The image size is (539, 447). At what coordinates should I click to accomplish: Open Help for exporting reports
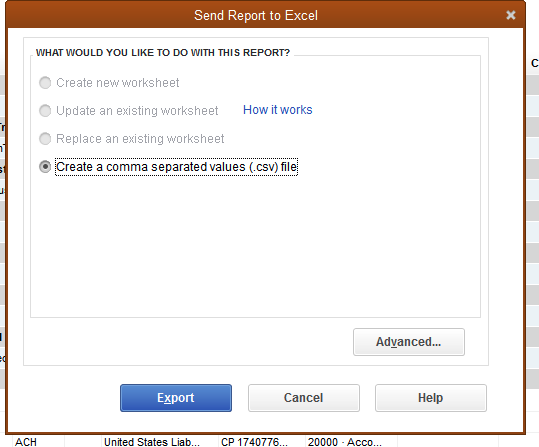431,398
